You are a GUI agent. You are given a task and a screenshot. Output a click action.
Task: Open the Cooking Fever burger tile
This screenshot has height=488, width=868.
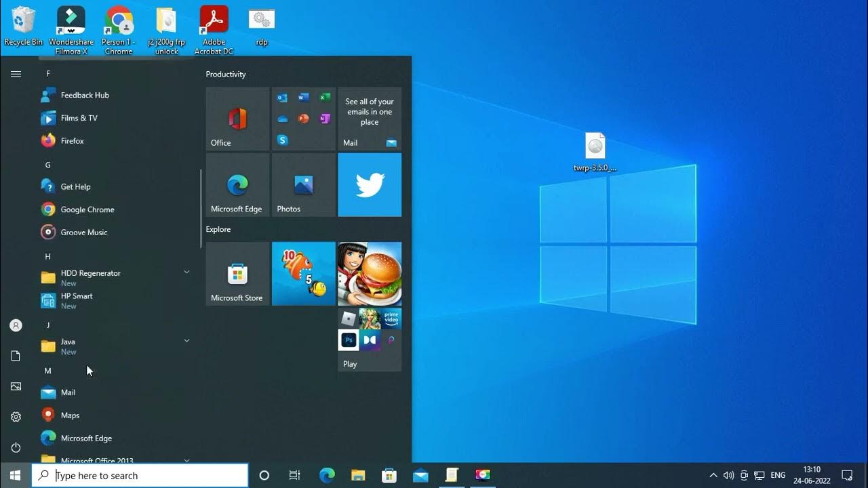click(x=370, y=274)
